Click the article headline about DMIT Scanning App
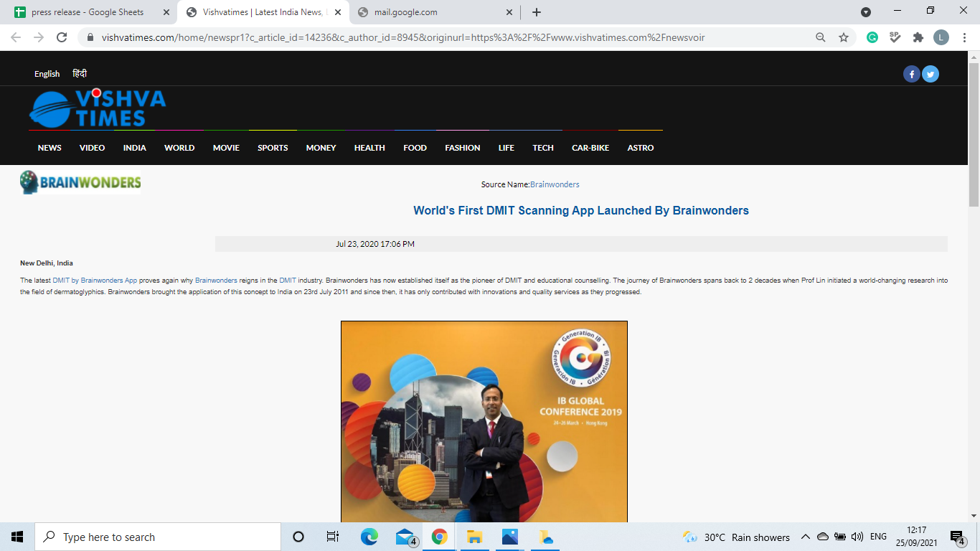 pyautogui.click(x=581, y=211)
